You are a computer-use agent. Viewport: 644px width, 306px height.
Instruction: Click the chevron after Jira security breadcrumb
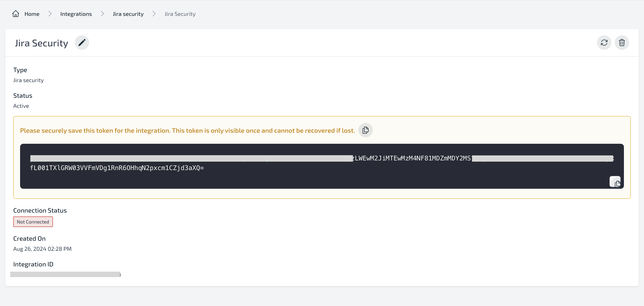pyautogui.click(x=154, y=14)
